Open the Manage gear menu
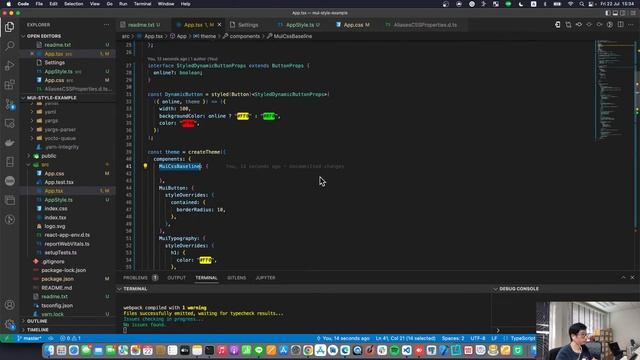Screen dimensions: 640x360 (x=9, y=324)
